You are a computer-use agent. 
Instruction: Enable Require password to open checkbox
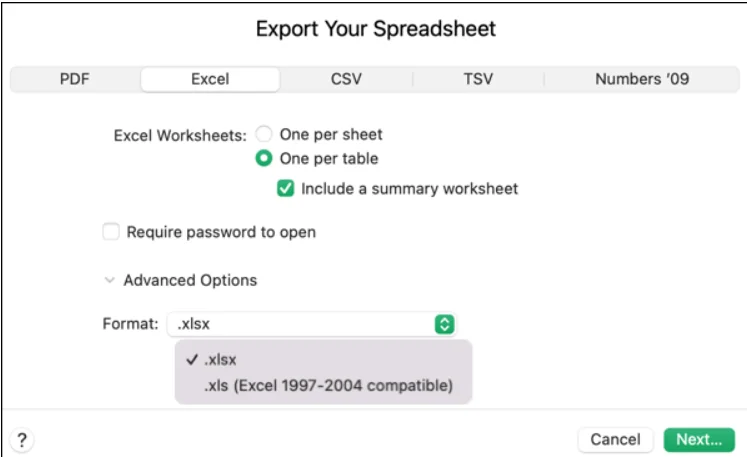point(111,232)
